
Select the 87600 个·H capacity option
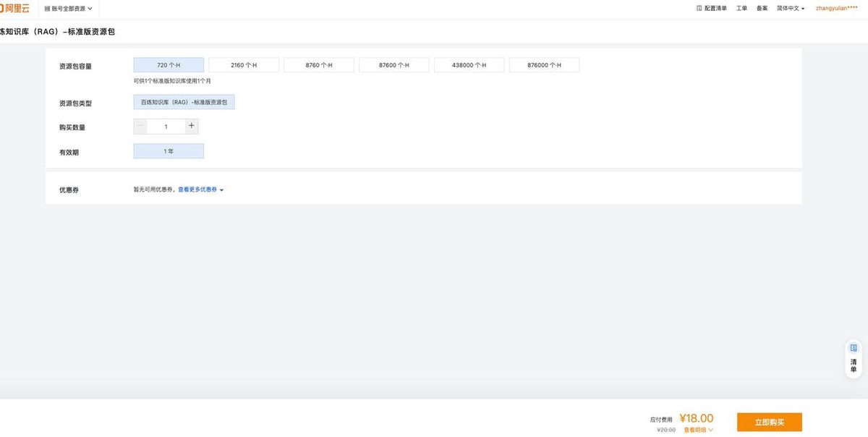pos(394,65)
